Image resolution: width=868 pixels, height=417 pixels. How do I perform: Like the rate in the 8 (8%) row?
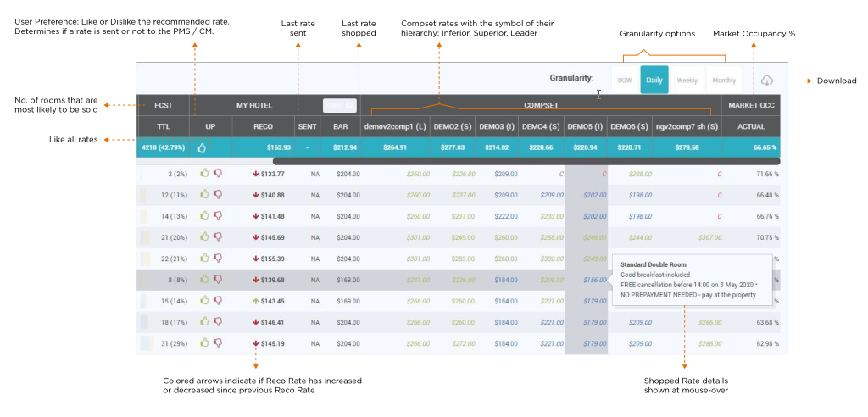tap(205, 279)
